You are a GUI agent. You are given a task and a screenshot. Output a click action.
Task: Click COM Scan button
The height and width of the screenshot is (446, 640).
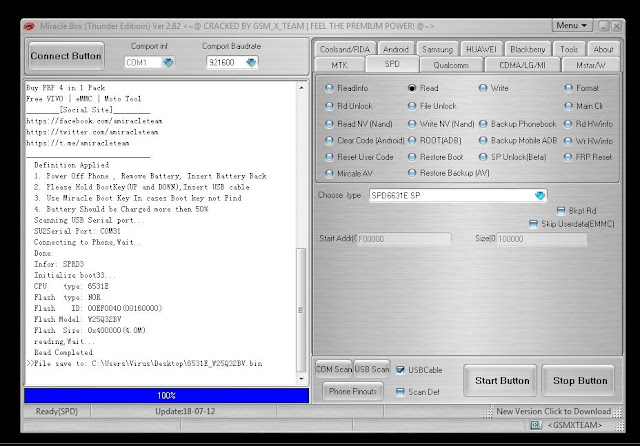click(x=334, y=369)
